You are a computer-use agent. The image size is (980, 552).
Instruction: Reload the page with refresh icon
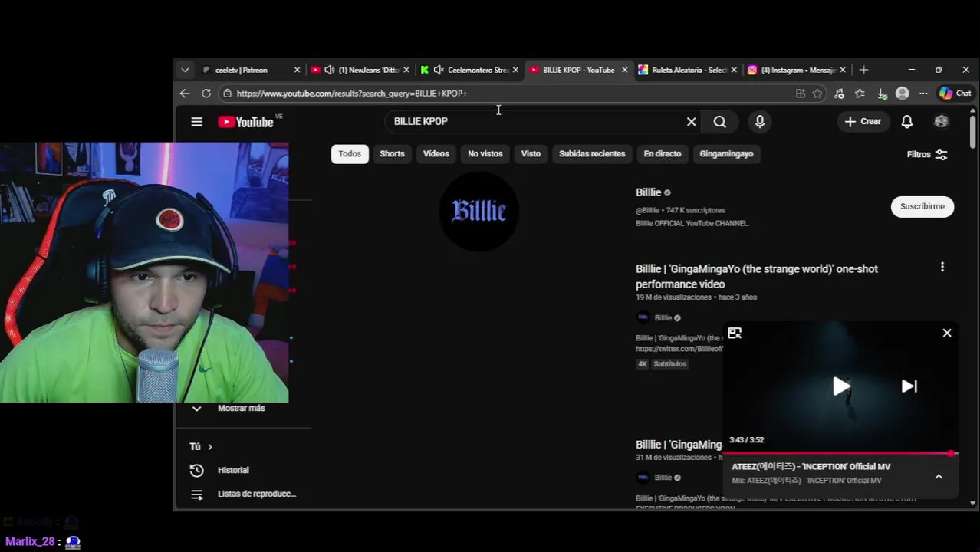click(206, 94)
